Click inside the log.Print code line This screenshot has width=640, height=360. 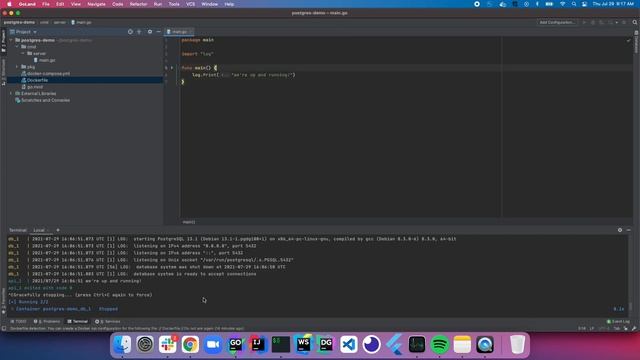pos(244,75)
